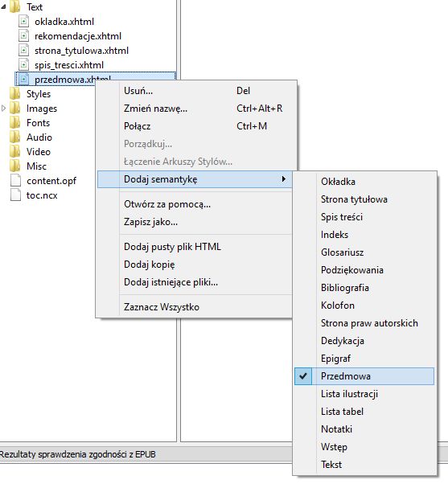The width and height of the screenshot is (448, 484).
Task: Click the Images folder icon
Action: pyautogui.click(x=14, y=109)
